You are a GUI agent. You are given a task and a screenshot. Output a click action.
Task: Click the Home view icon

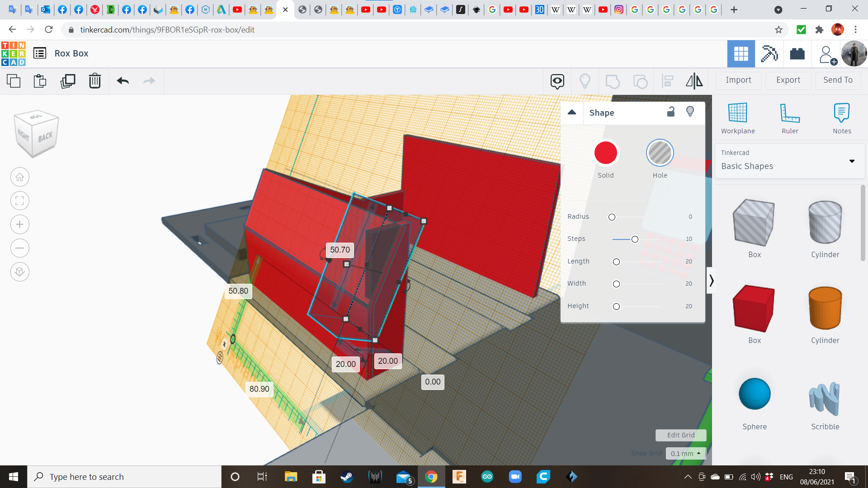tap(20, 177)
